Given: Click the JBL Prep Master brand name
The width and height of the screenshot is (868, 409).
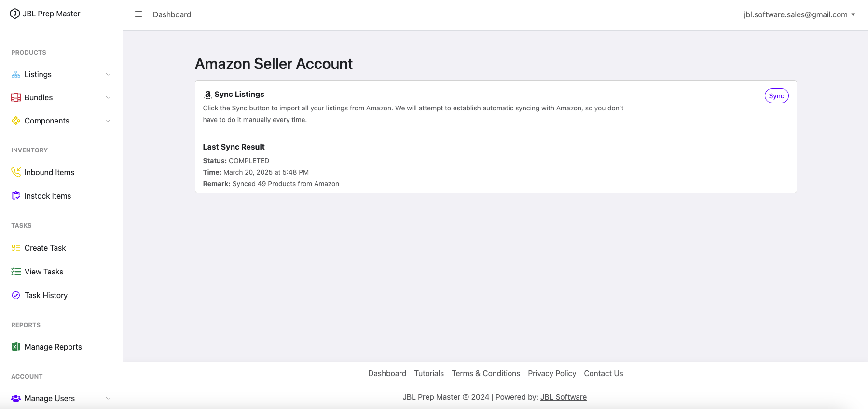Looking at the screenshot, I should pos(52,14).
